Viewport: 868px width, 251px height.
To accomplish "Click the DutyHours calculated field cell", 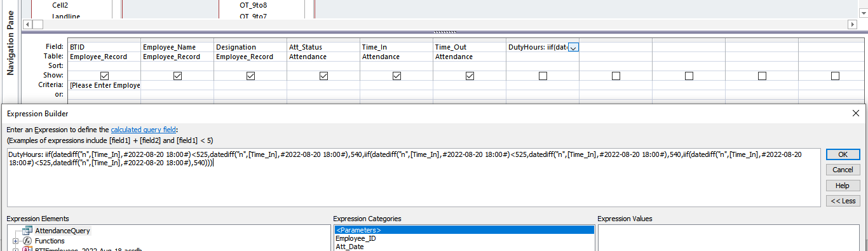I will click(538, 47).
